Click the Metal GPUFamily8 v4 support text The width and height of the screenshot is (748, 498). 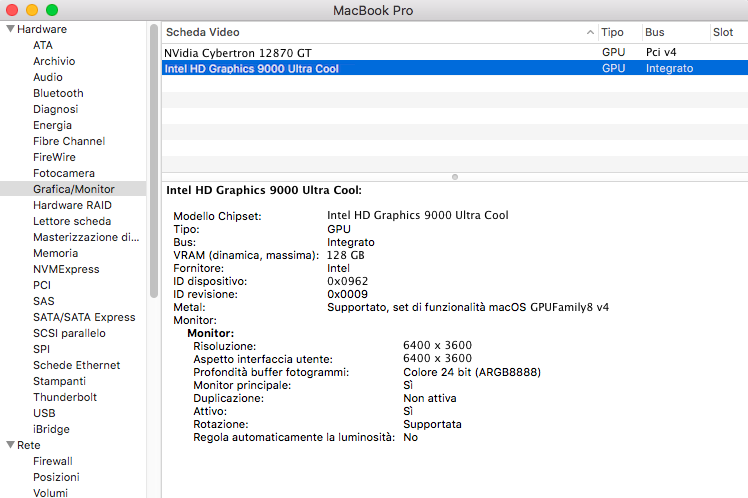468,307
